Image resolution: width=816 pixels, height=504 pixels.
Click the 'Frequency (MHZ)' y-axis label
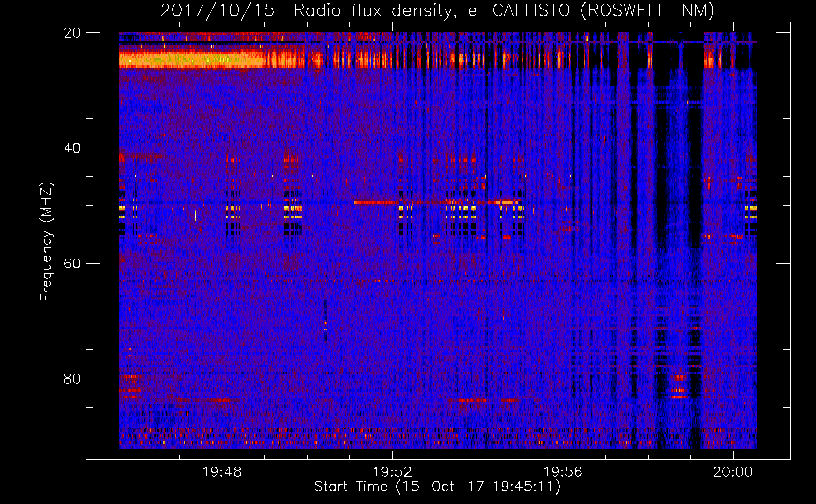46,242
